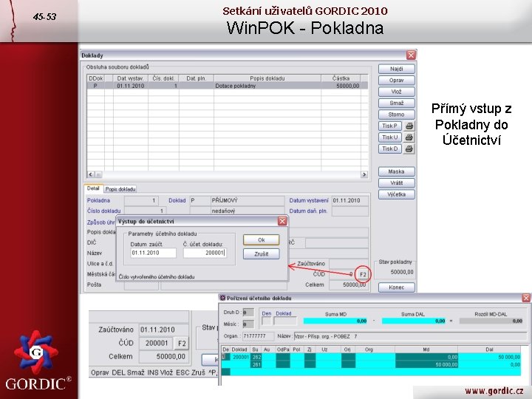This screenshot has width=532, height=399.
Task: Click the 262 cell in the Su column
Action: (x=257, y=357)
